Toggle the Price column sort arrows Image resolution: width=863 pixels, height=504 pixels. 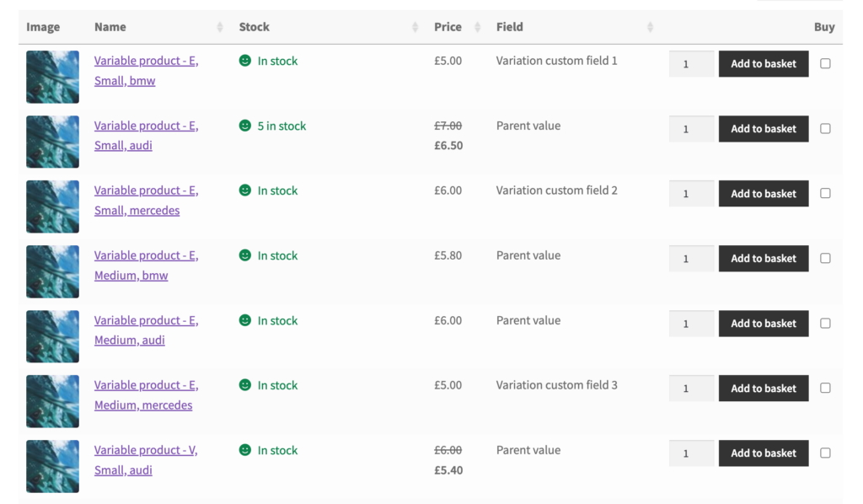coord(478,26)
